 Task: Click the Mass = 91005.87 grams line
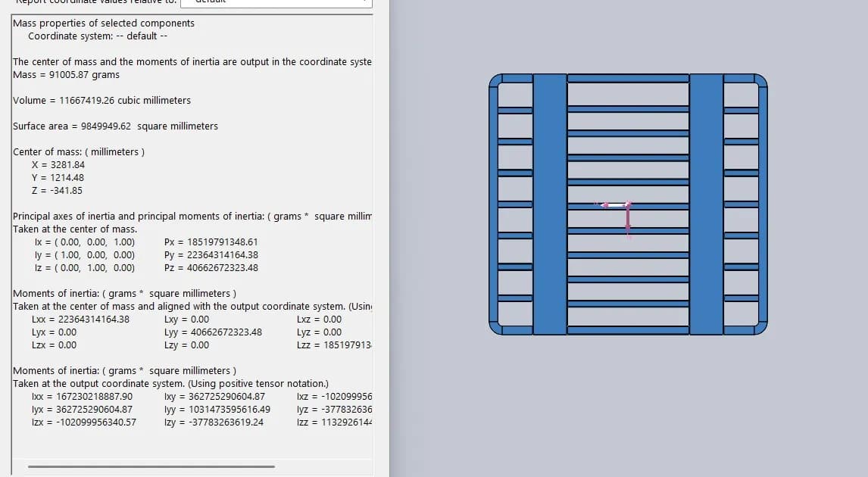point(67,74)
